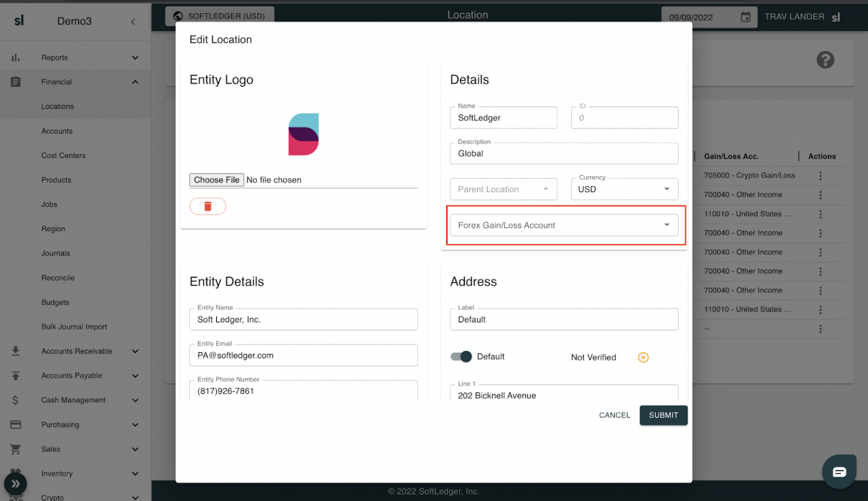Image resolution: width=868 pixels, height=501 pixels.
Task: Click the Entity Email input field
Action: tap(303, 356)
